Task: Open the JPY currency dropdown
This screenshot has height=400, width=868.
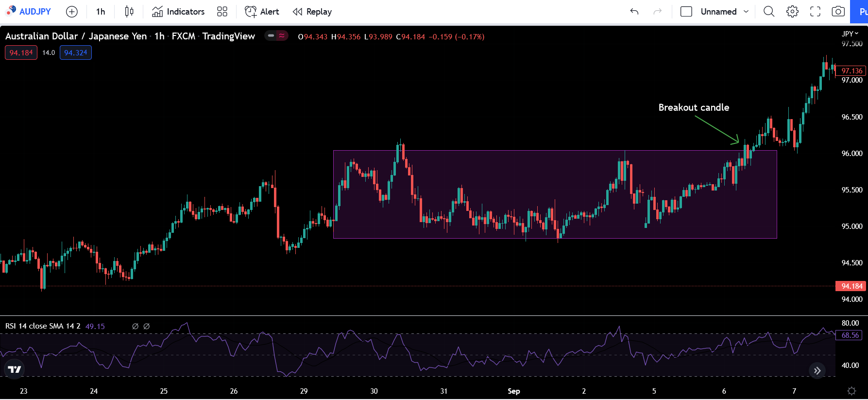Action: coord(850,34)
